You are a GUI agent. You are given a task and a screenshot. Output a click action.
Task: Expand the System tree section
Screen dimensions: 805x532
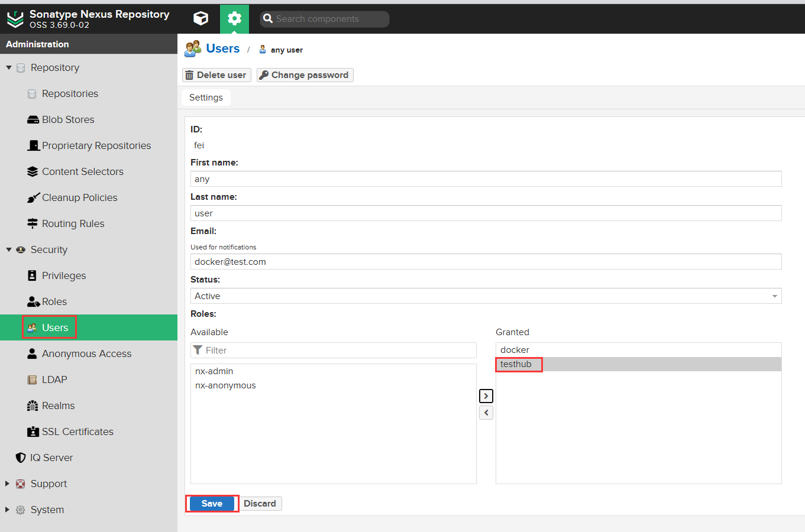coord(7,510)
